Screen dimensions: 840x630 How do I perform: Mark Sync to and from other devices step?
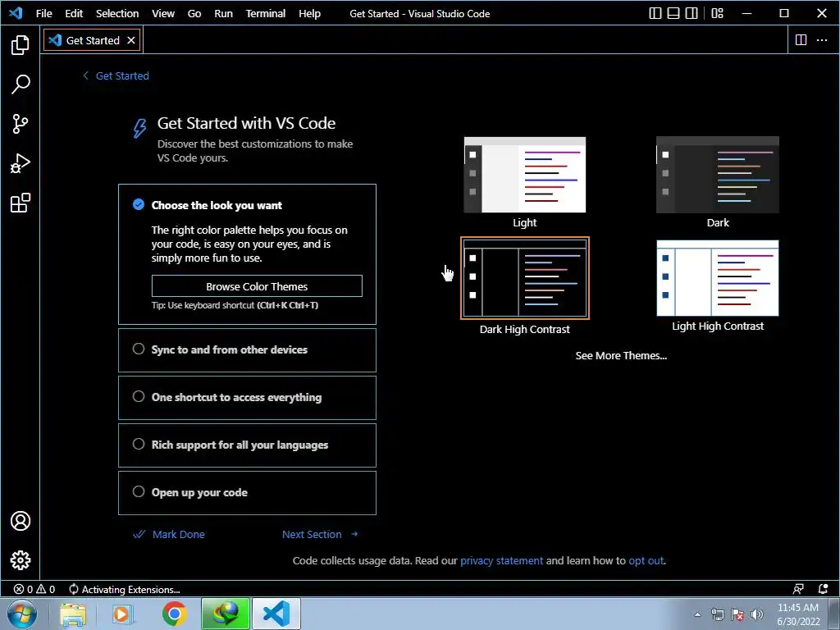(138, 349)
